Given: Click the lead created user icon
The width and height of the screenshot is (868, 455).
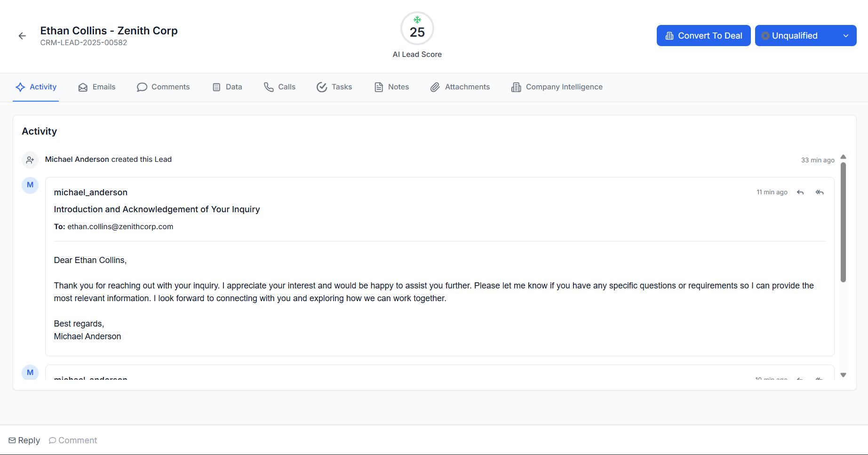Looking at the screenshot, I should pyautogui.click(x=30, y=160).
